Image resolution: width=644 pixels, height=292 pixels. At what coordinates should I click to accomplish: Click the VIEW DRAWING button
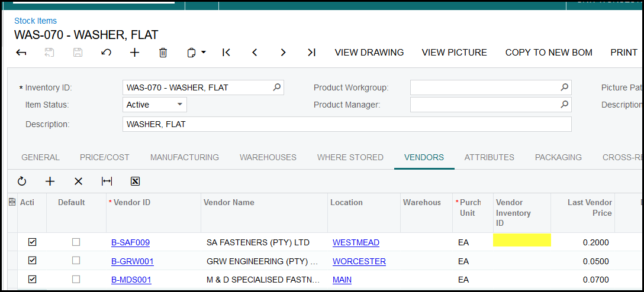coord(369,53)
